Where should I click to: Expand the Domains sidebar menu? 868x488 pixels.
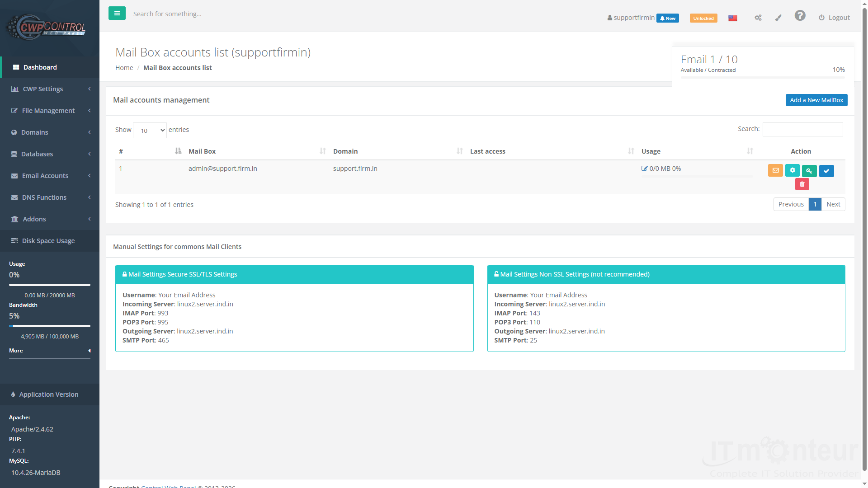[50, 132]
